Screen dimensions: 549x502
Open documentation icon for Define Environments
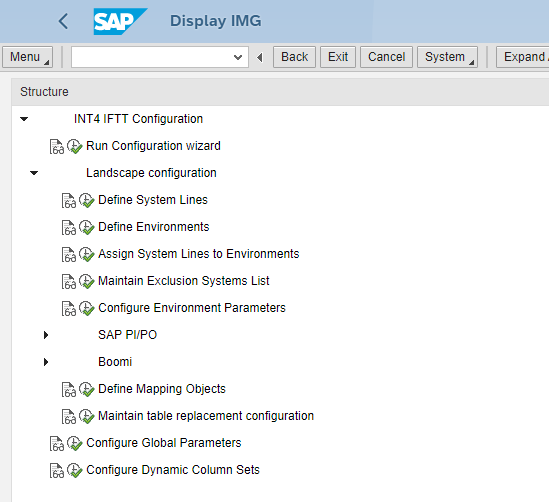pos(69,227)
